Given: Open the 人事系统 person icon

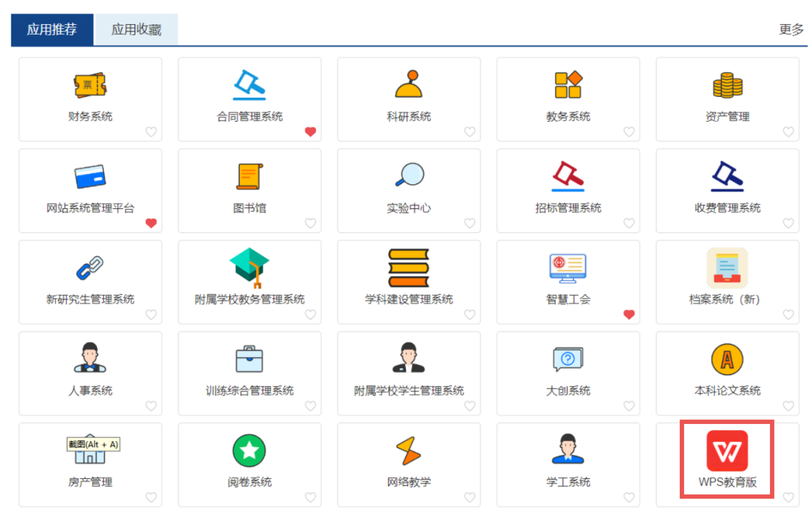Looking at the screenshot, I should (x=90, y=357).
